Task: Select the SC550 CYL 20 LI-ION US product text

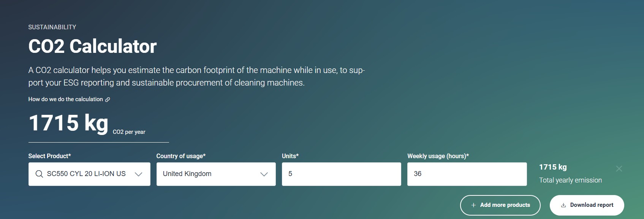Action: click(86, 174)
